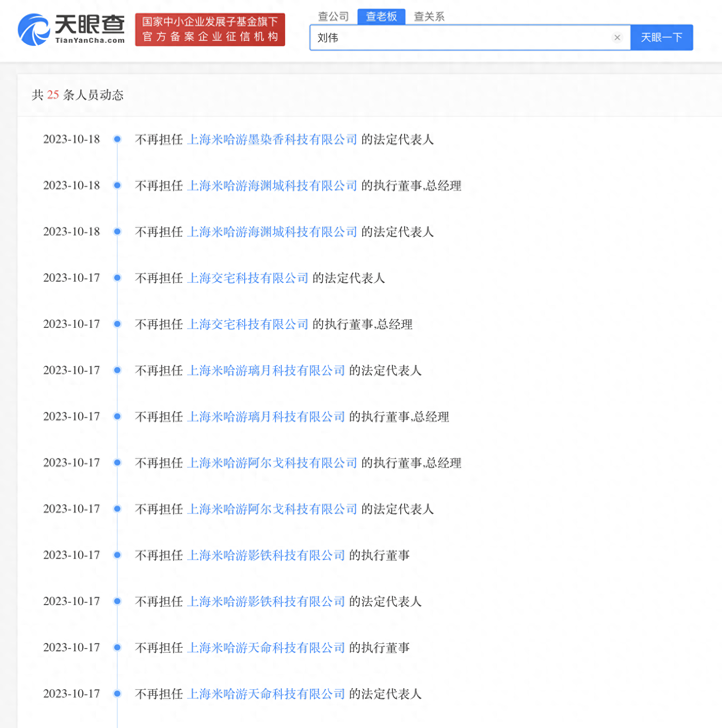Click the timeline dot beside the 2023-10-17 entry
722x728 pixels.
click(117, 278)
